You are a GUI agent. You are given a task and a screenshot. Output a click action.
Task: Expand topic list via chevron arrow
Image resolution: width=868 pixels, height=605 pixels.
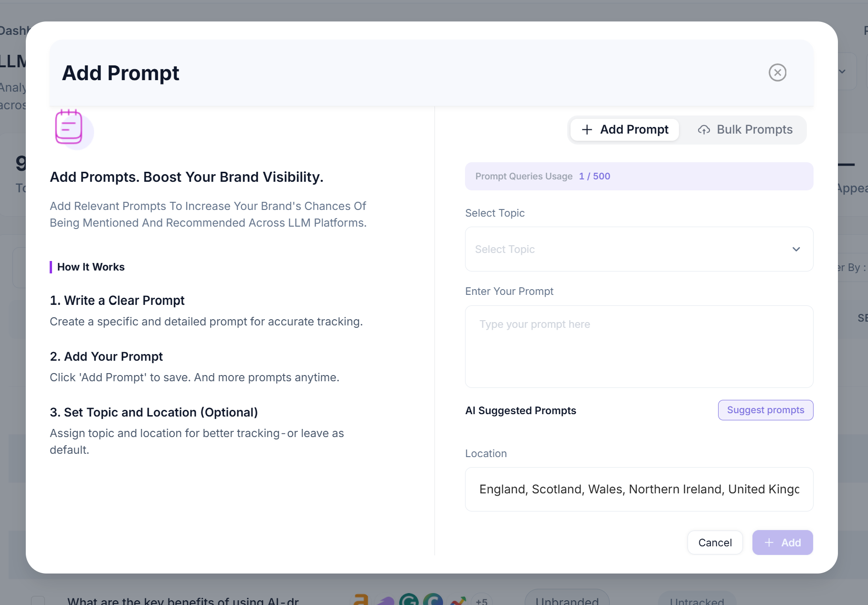[796, 249]
